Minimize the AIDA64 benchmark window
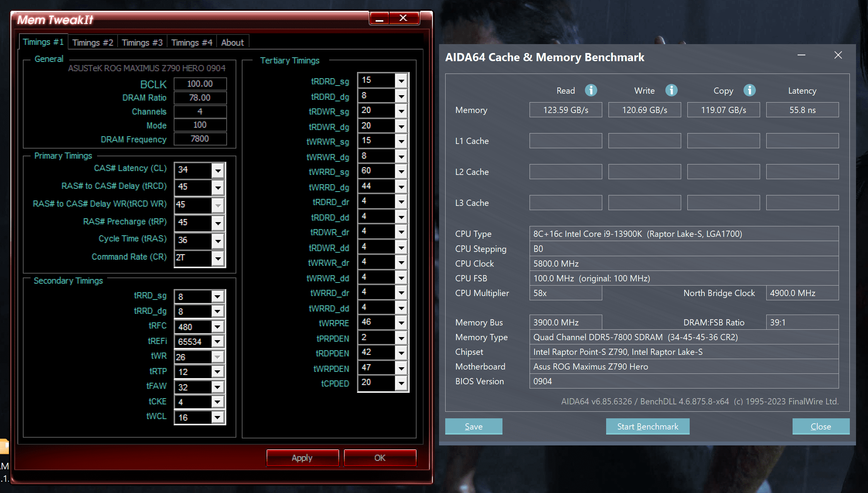 pos(801,55)
